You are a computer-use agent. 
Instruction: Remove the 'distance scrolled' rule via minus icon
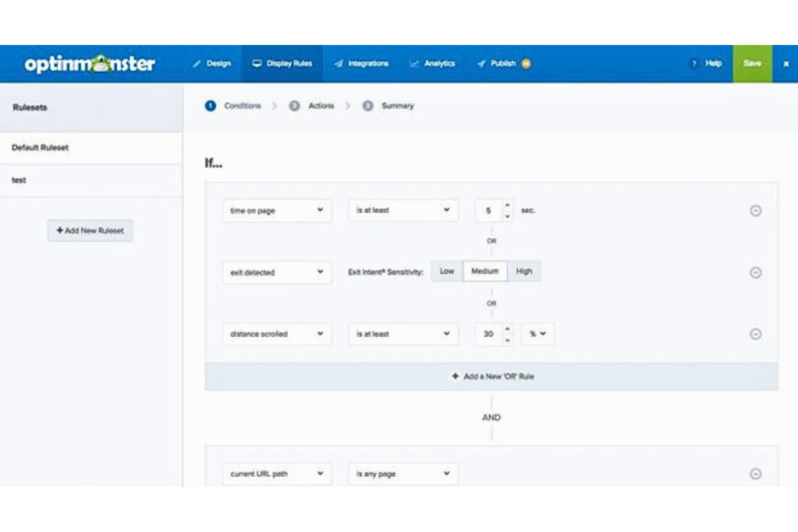[x=755, y=334]
